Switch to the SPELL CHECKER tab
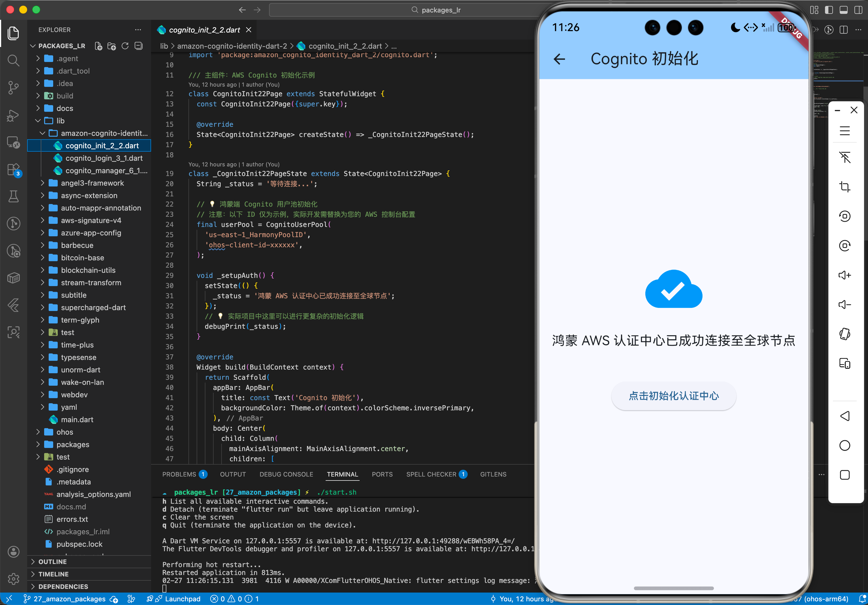This screenshot has height=605, width=868. pos(437,474)
